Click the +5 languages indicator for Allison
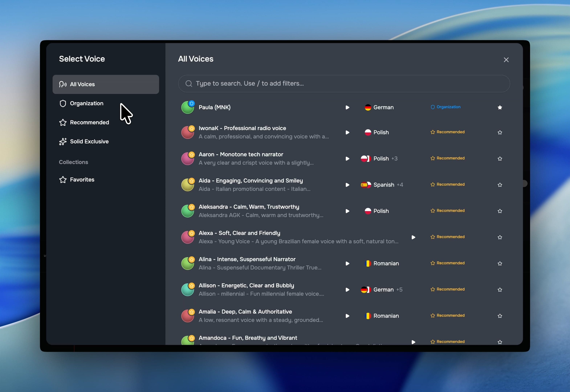The image size is (570, 392). click(x=399, y=290)
